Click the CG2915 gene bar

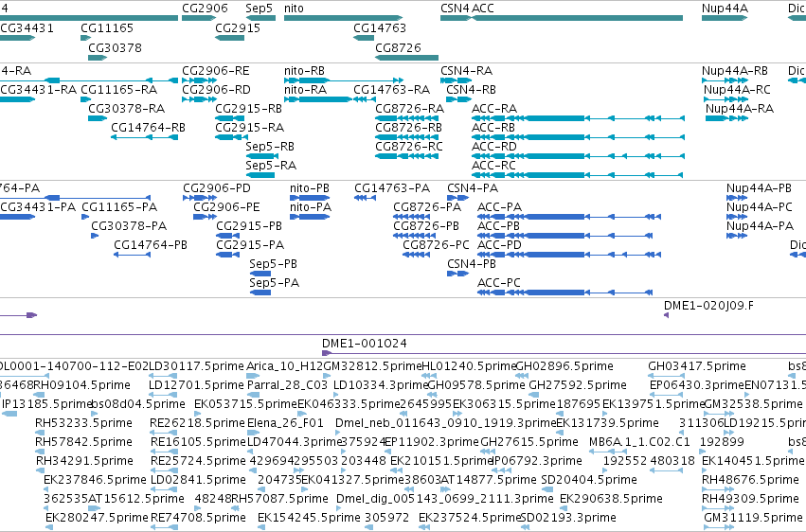click(230, 38)
